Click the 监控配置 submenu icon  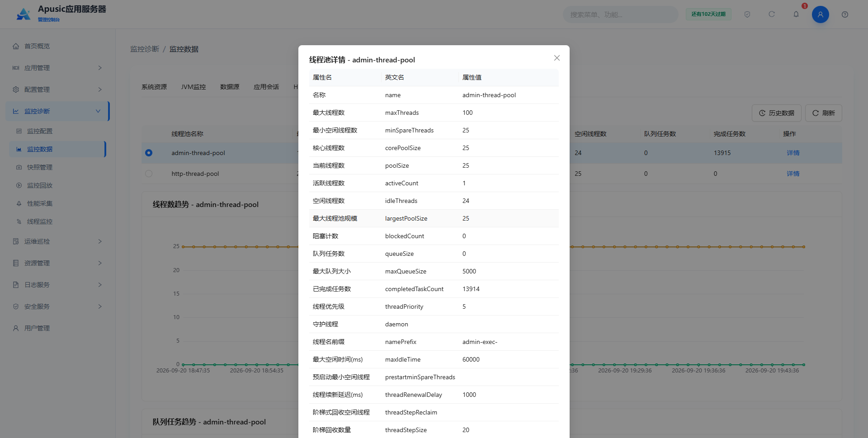click(x=19, y=131)
